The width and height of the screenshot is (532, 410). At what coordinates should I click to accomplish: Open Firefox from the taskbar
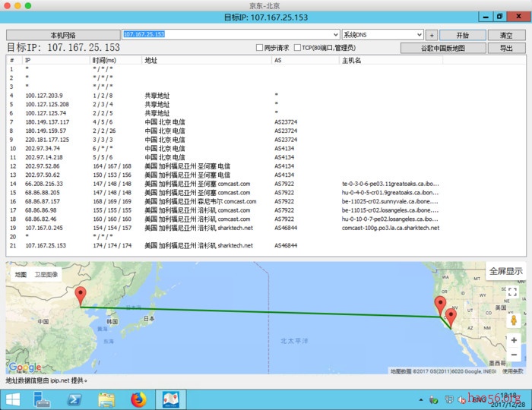point(138,399)
